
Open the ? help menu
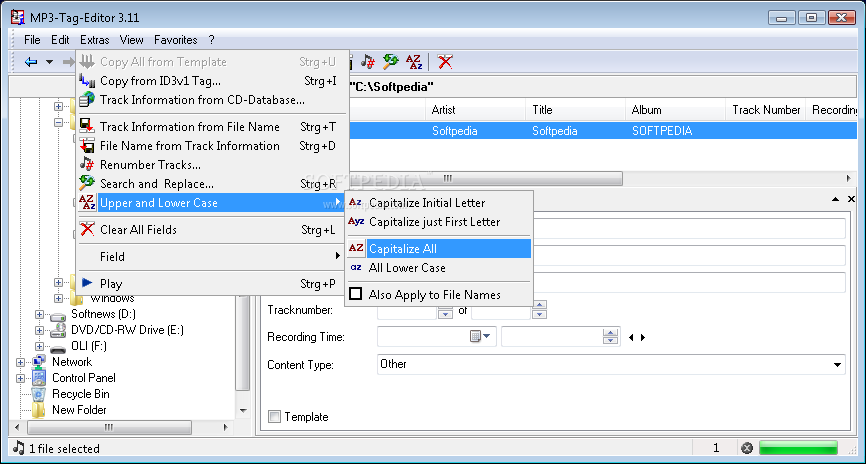click(212, 40)
